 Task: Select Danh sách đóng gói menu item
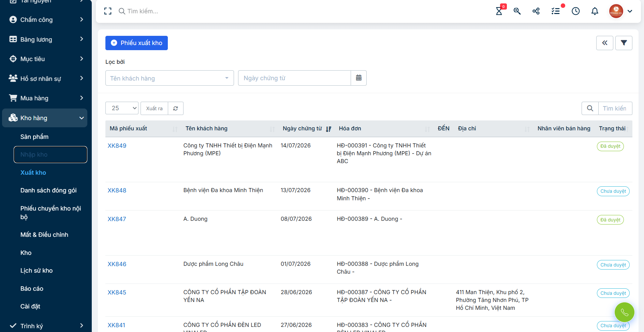point(48,190)
